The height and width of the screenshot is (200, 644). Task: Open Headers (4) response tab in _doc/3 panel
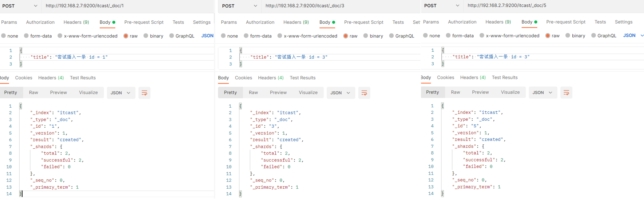[x=271, y=78]
